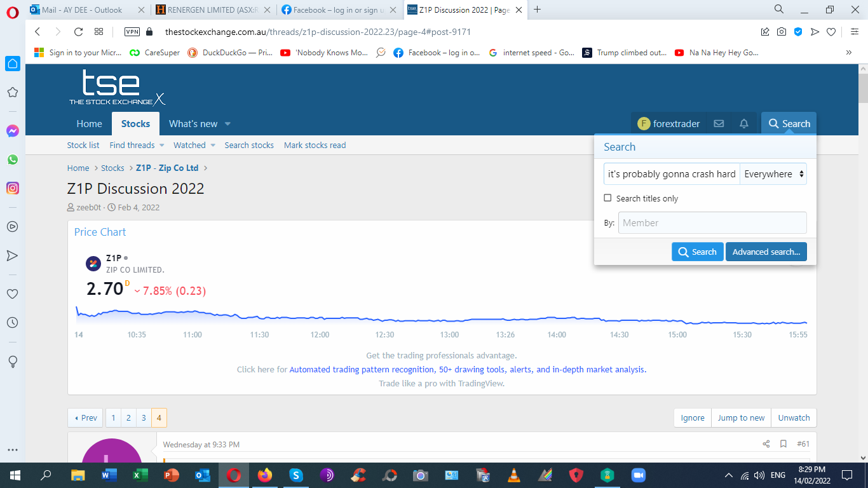Screen dimensions: 868x488
Task: Open the tse Stock Exchange logo
Action: pyautogui.click(x=117, y=88)
